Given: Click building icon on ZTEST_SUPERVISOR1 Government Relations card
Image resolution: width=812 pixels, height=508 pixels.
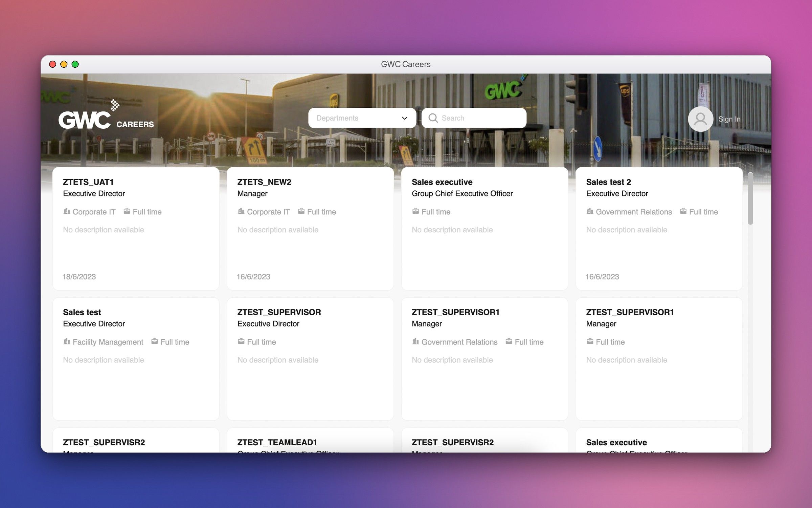Looking at the screenshot, I should click(415, 341).
